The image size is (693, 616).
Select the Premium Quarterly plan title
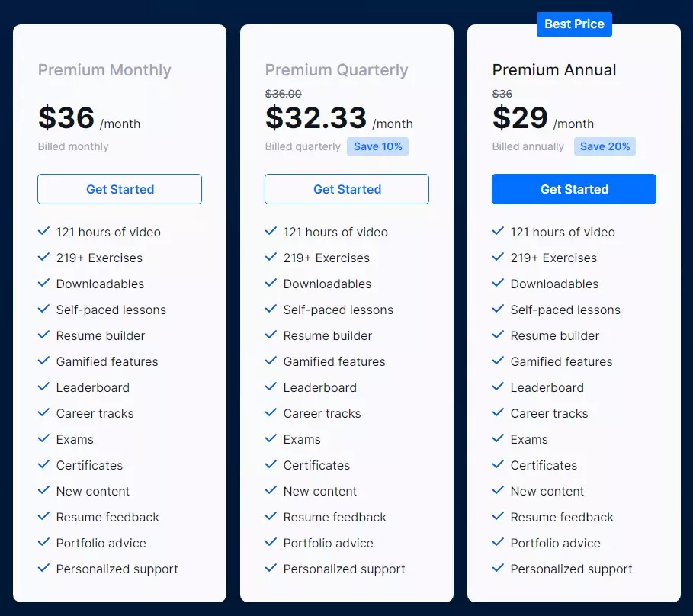336,70
